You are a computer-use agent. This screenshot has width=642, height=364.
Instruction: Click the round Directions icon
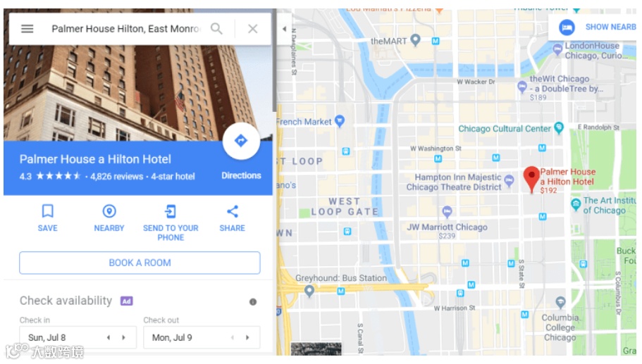point(241,141)
